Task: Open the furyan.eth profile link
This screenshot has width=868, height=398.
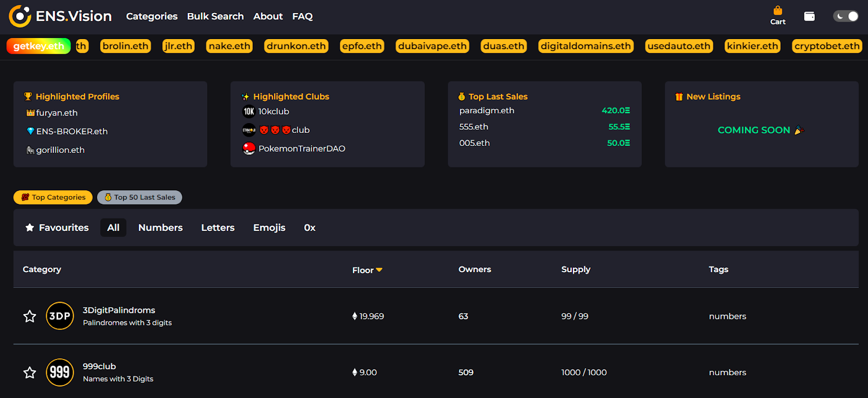Action: (x=56, y=113)
